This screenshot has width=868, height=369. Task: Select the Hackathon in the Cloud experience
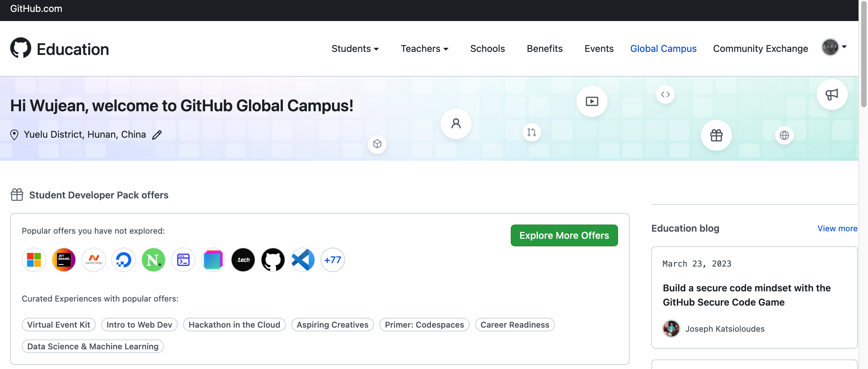[234, 325]
